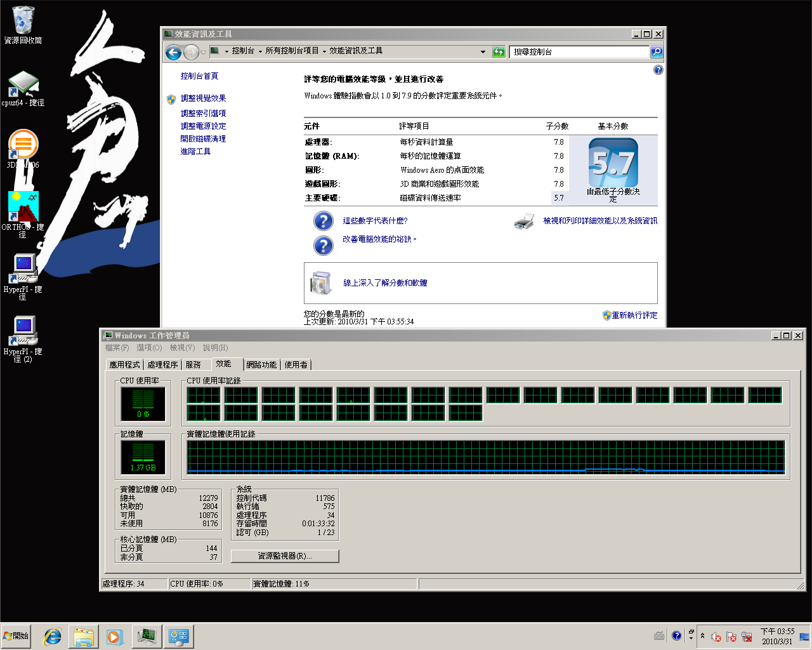This screenshot has height=650, width=812.
Task: Click the 開始 Start button
Action: click(x=16, y=636)
